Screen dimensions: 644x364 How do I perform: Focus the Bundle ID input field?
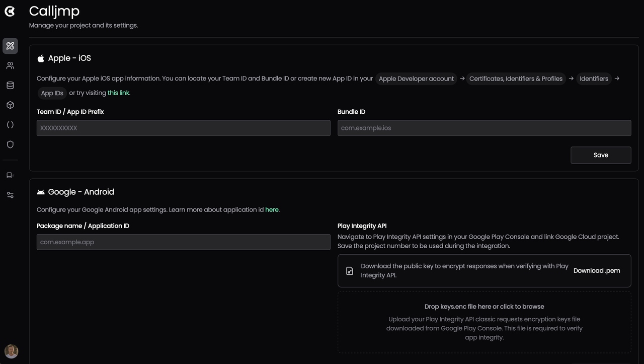484,128
